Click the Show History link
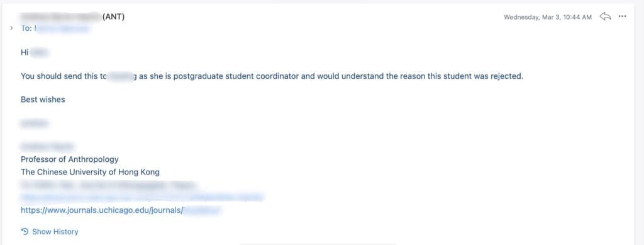The height and width of the screenshot is (245, 644). pyautogui.click(x=55, y=232)
